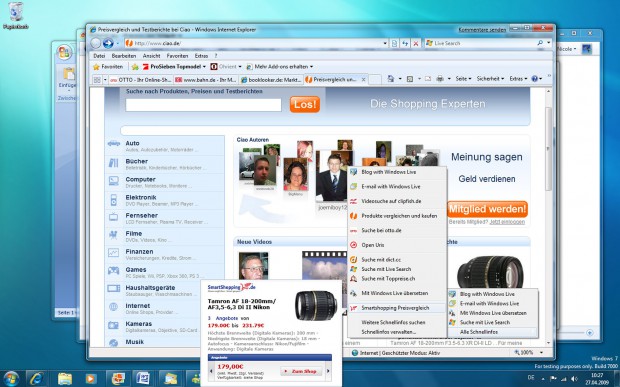
Task: Choose Suche bei otto.de accelerator
Action: (x=397, y=230)
